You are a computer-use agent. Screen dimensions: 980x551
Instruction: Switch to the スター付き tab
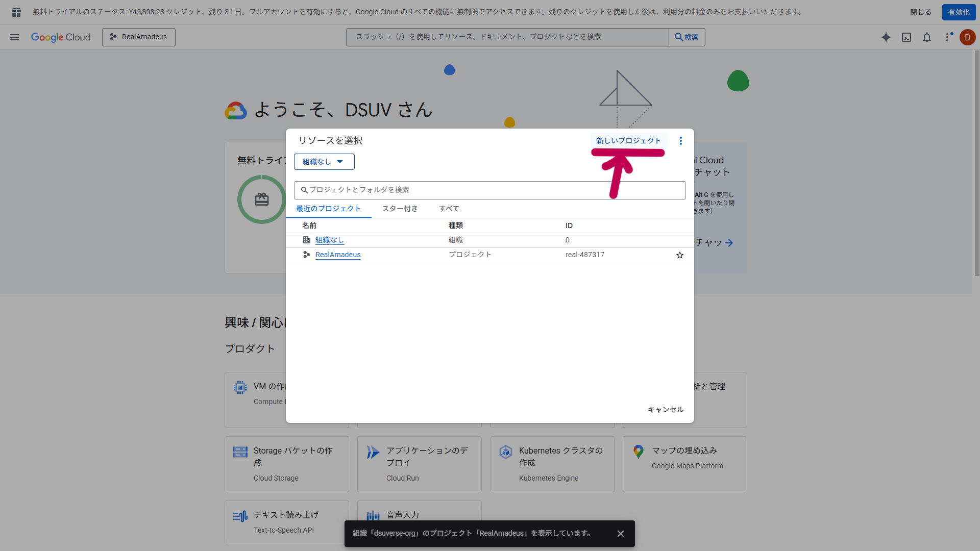point(400,209)
